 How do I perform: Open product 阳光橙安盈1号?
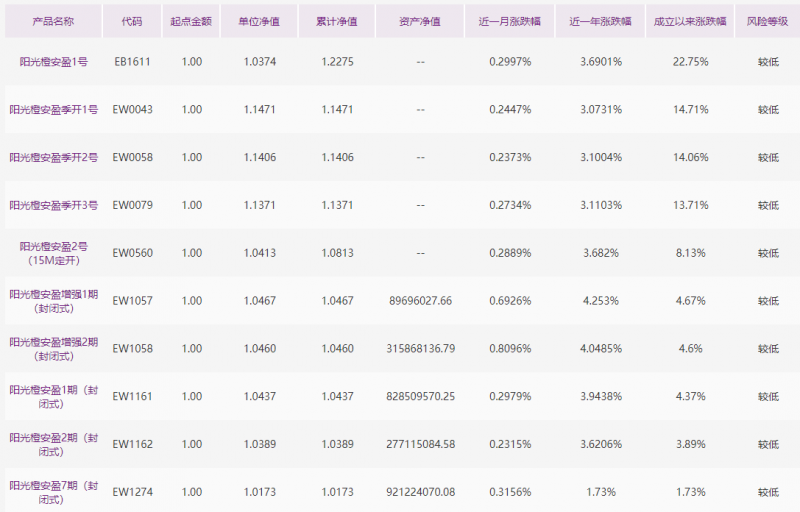pos(54,62)
